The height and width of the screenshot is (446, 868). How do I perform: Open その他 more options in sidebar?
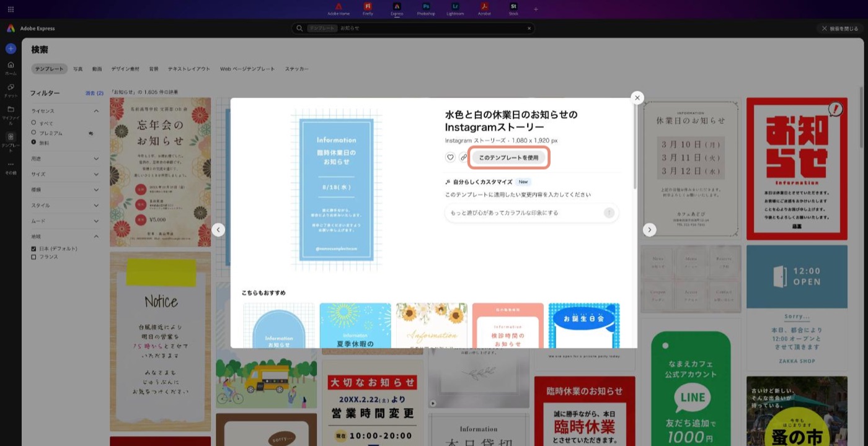11,168
